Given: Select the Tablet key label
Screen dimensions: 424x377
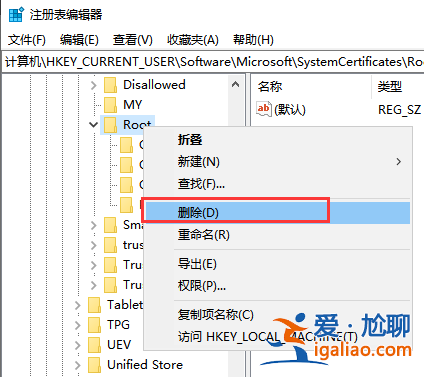Looking at the screenshot, I should tap(125, 305).
